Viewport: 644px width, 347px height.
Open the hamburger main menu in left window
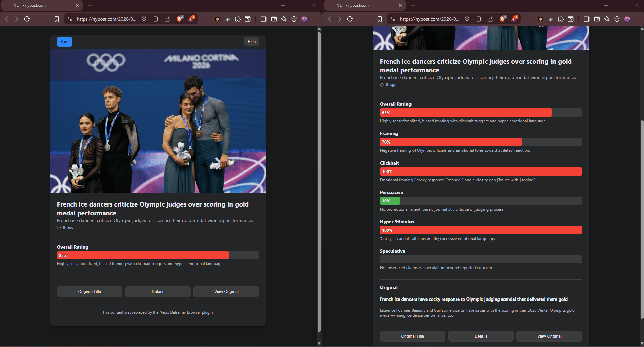(314, 19)
